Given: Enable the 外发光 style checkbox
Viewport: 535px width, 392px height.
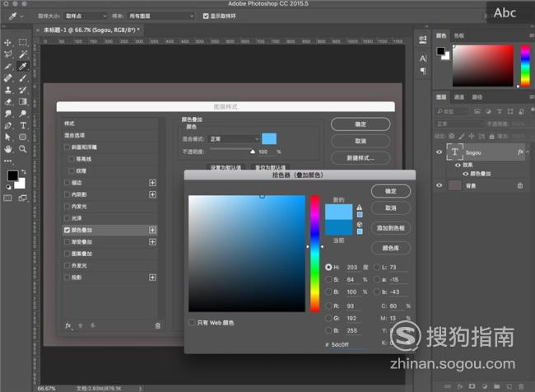Looking at the screenshot, I should click(x=67, y=266).
